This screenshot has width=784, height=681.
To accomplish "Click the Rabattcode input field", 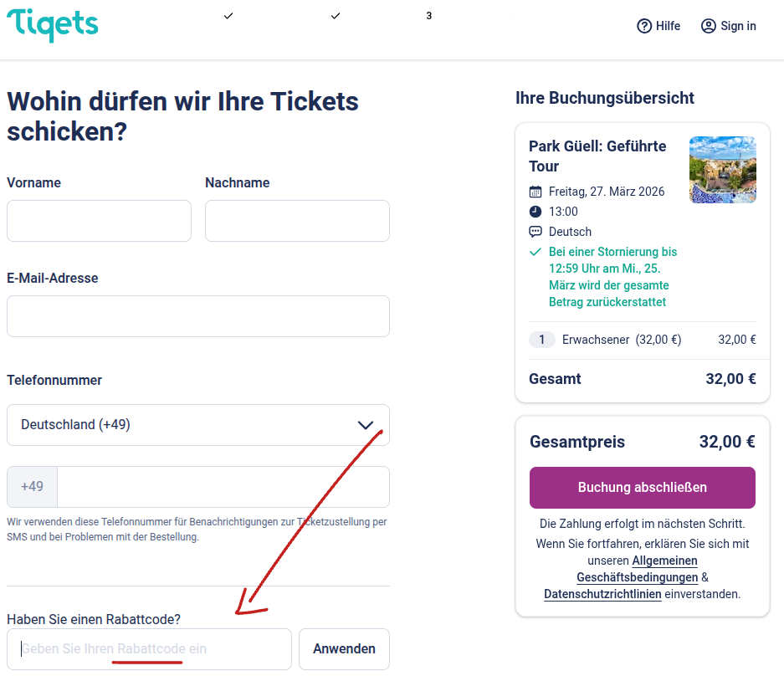I will [149, 648].
